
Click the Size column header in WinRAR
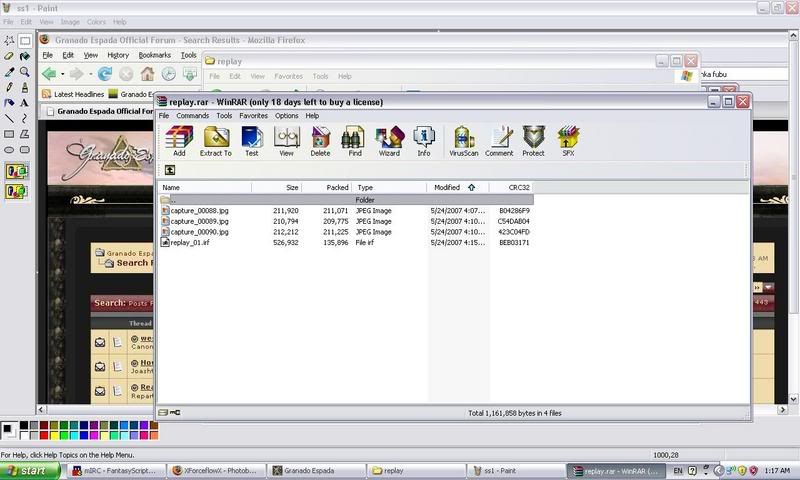277,188
